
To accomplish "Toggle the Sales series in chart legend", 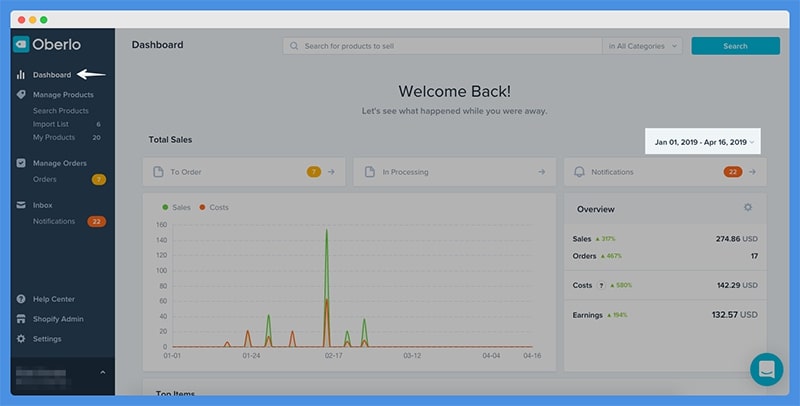I will (x=175, y=207).
